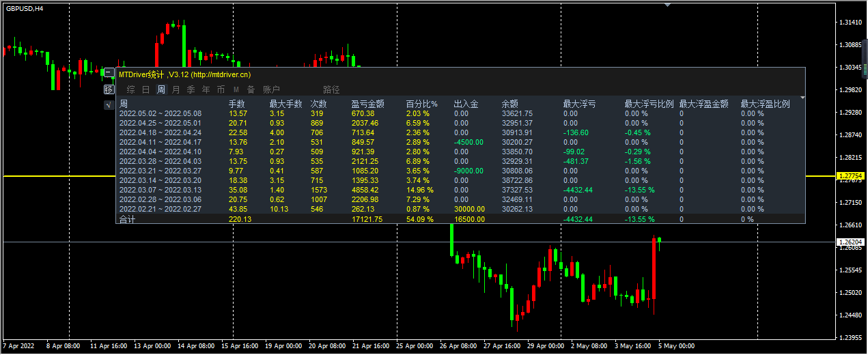Click the total deposit value 16500.00
Screen dimensions: 868x355
(470, 219)
